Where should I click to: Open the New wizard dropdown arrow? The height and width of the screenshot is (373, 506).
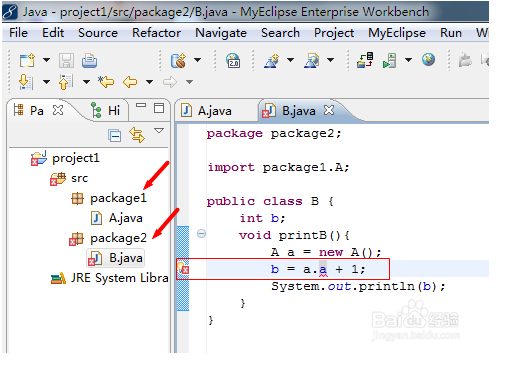click(x=46, y=60)
